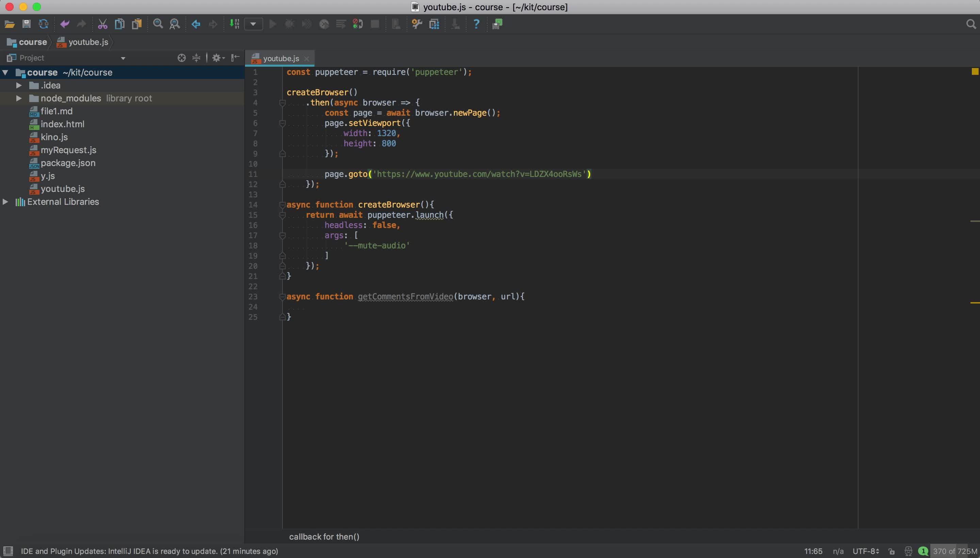
Task: Expand the .idea folder
Action: tap(18, 85)
